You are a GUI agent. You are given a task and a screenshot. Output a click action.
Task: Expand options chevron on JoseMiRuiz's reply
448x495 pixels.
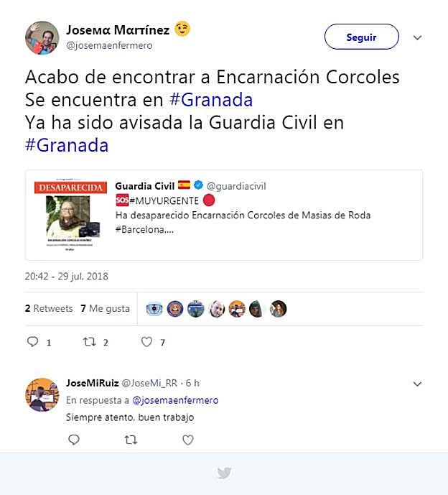click(x=417, y=384)
